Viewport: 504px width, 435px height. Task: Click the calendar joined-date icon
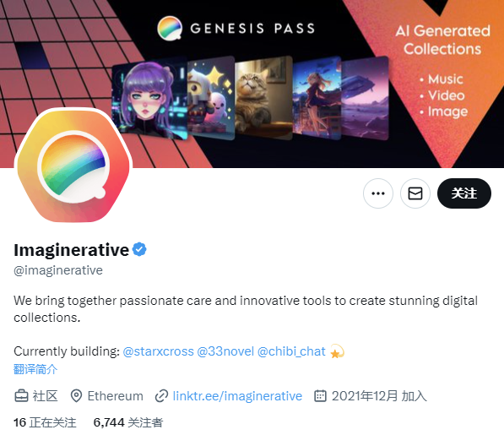[x=320, y=396]
